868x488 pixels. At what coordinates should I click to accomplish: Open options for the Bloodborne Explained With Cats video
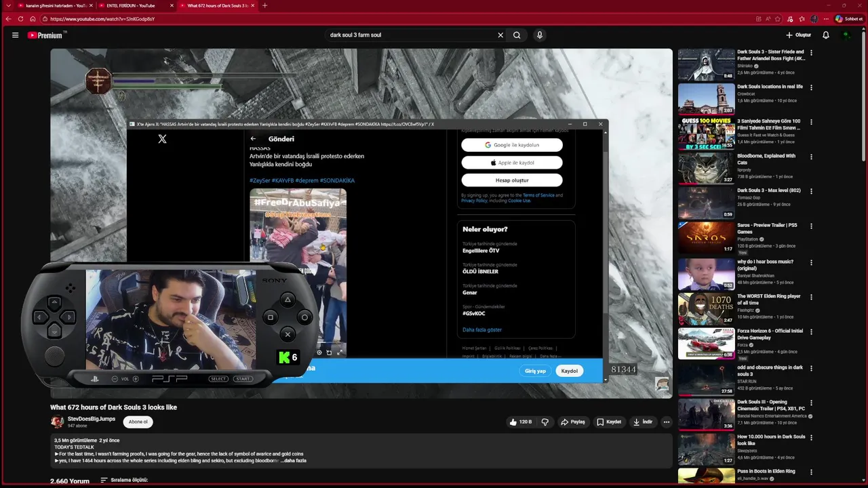click(811, 157)
